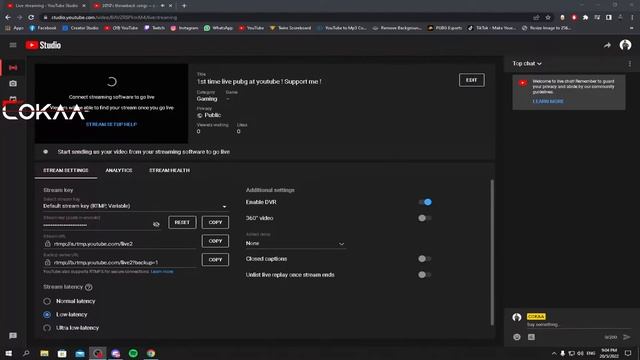Open Spotify from the taskbar

(133, 353)
